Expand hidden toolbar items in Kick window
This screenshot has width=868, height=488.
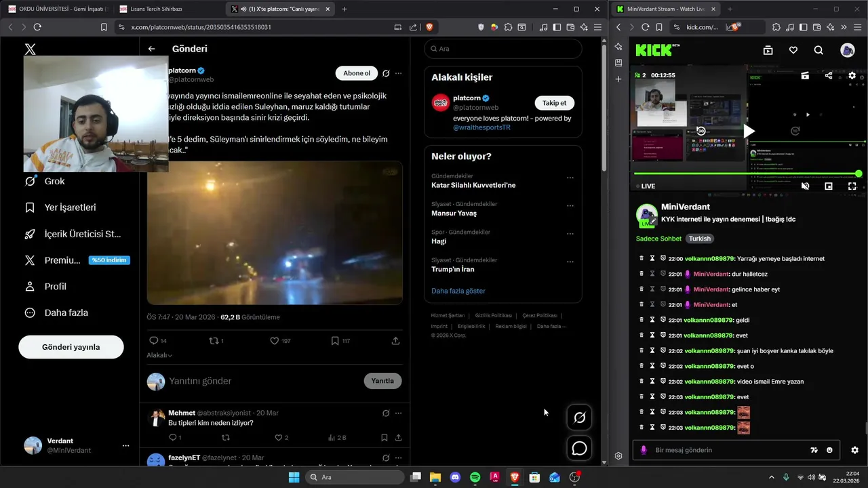pos(844,27)
